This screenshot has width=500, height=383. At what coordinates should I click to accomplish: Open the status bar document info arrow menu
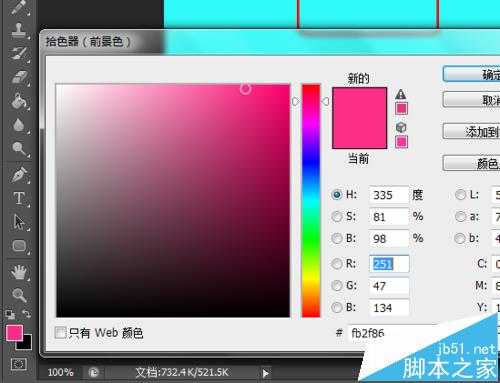(265, 373)
